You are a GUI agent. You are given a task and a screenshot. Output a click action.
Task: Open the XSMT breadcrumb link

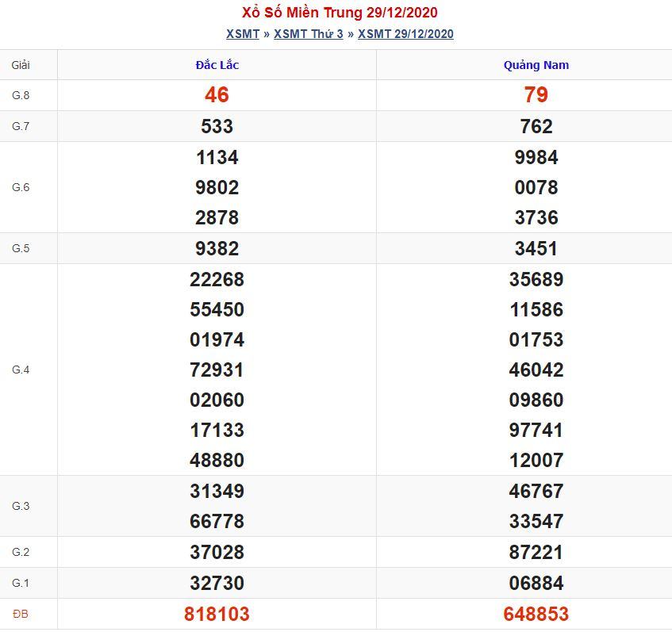(x=243, y=34)
